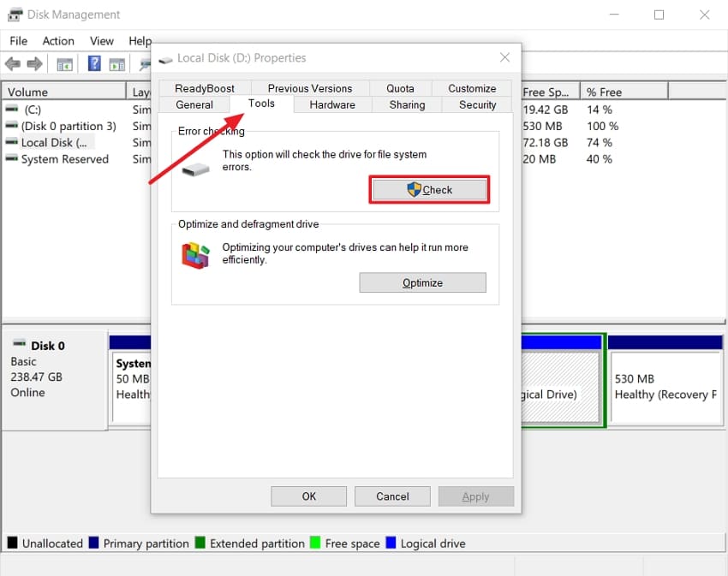Click the forward navigation arrow in the toolbar
This screenshot has height=576, width=728.
(x=34, y=63)
